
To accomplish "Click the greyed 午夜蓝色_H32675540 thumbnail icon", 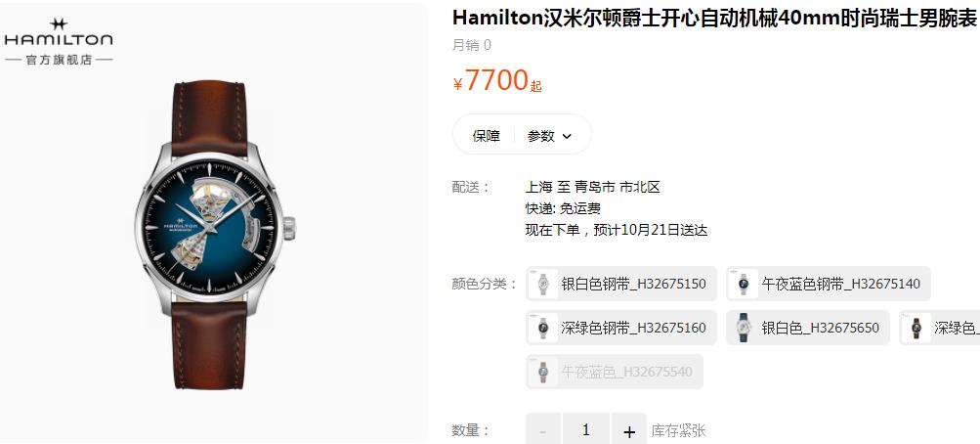I will [542, 372].
